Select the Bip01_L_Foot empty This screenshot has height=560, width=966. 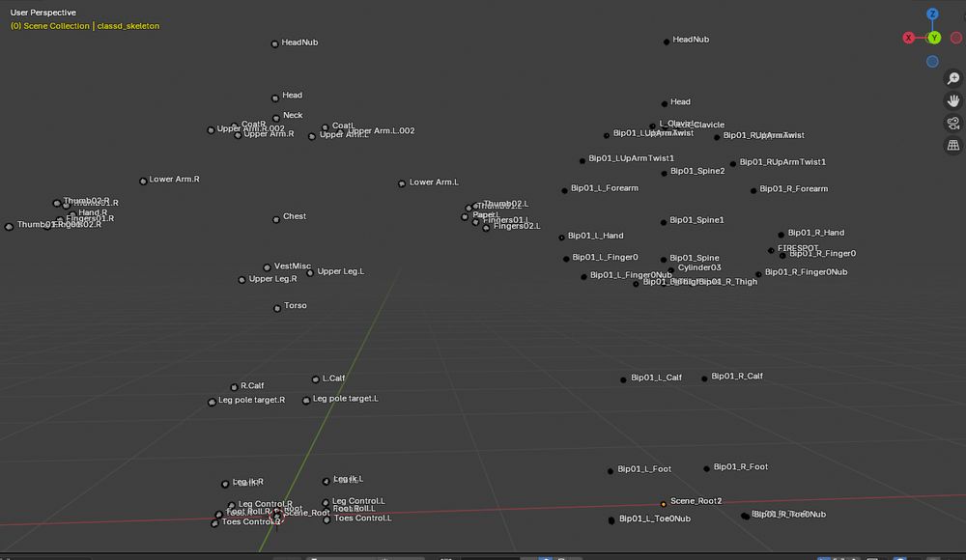(x=611, y=471)
